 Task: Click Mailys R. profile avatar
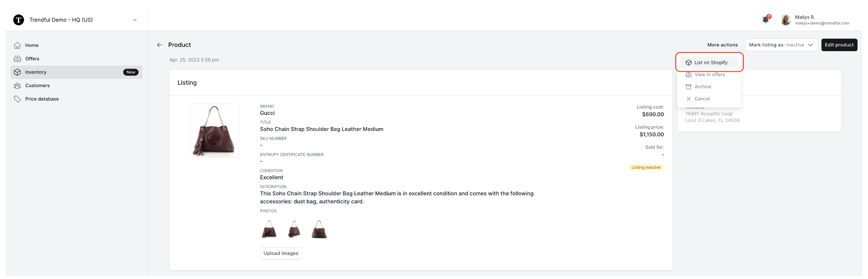786,20
